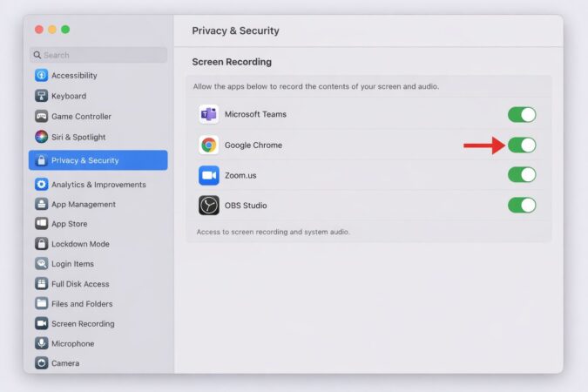Open Analytics & Improvements section
The image size is (588, 392).
coord(98,185)
